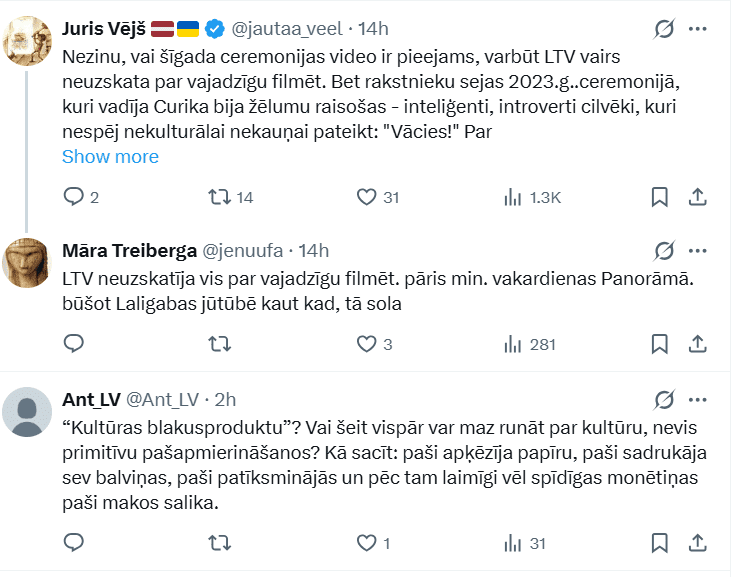Open more menu on Māra Treiberga's reply
Image resolution: width=731 pixels, height=577 pixels.
click(699, 250)
